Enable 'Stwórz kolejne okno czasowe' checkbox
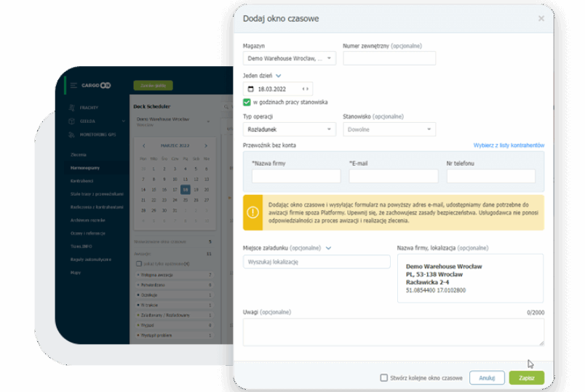 384,377
